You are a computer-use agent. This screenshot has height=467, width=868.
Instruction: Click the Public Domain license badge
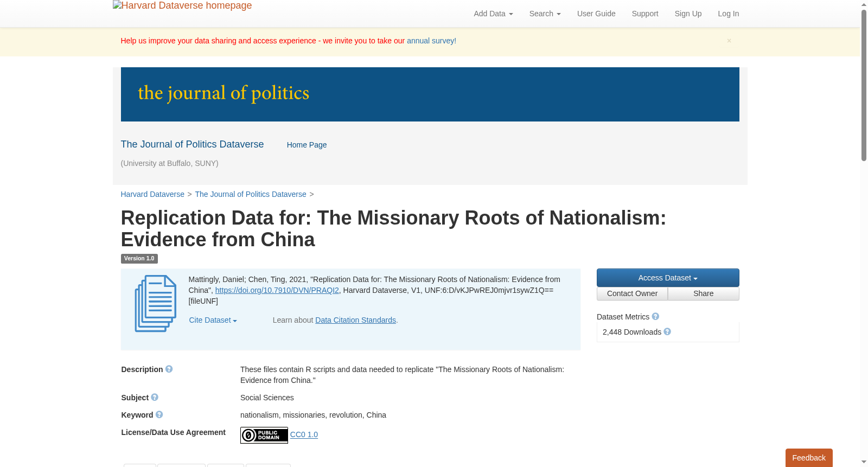coord(264,435)
